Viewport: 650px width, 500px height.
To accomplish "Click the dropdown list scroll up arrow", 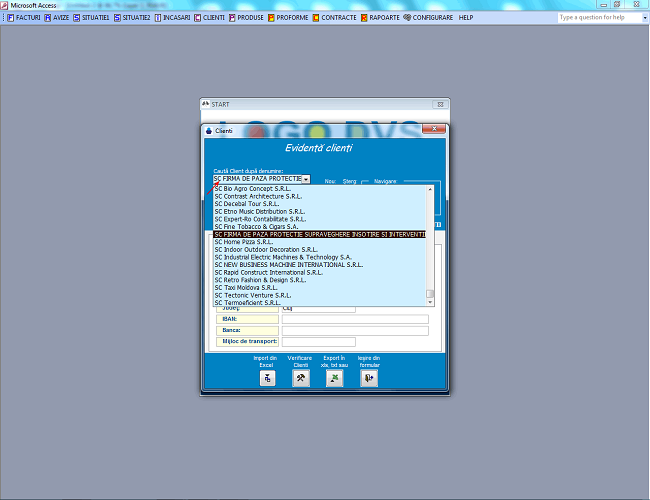I will click(x=430, y=189).
